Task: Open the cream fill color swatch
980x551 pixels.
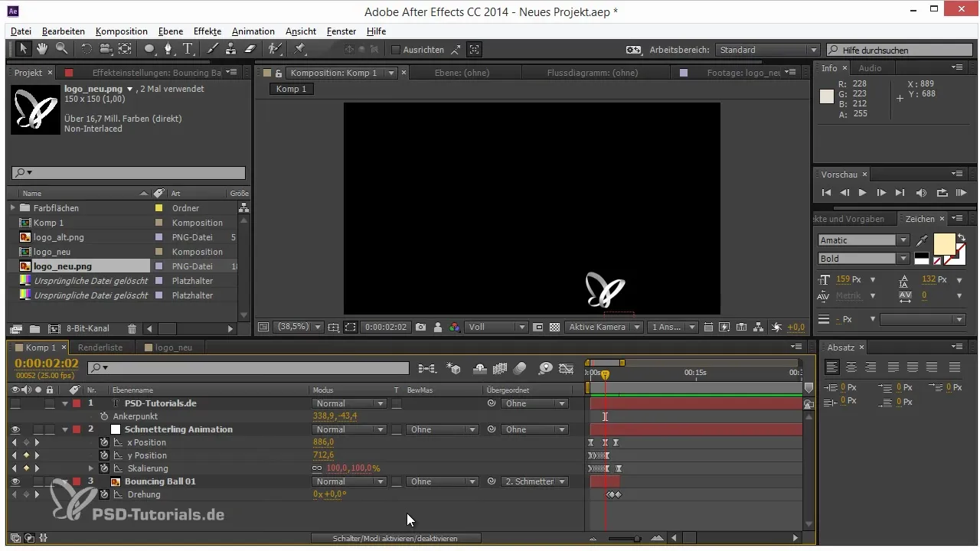Action: (943, 244)
